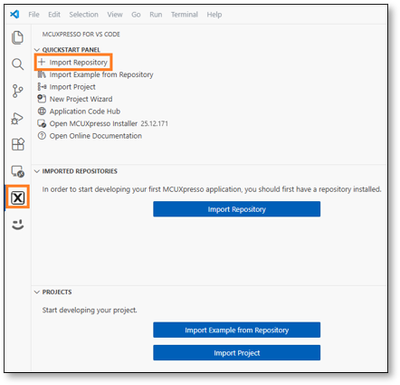Open MCUXpresso Installer 25.12.171 entry
This screenshot has height=385, width=400.
109,124
